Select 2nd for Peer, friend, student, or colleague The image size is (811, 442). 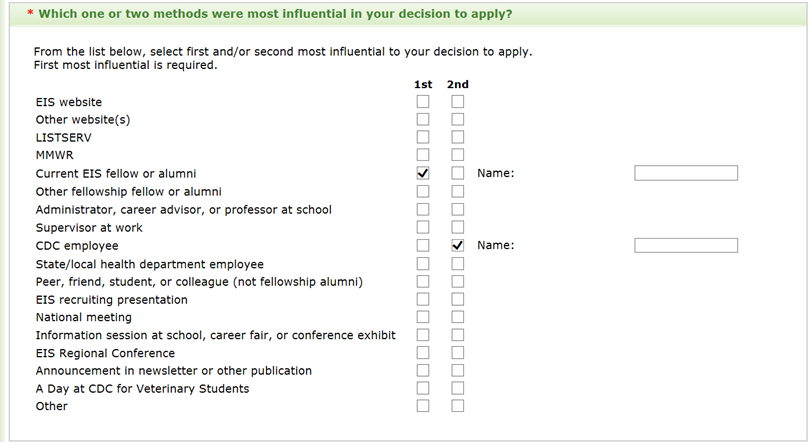[x=457, y=282]
